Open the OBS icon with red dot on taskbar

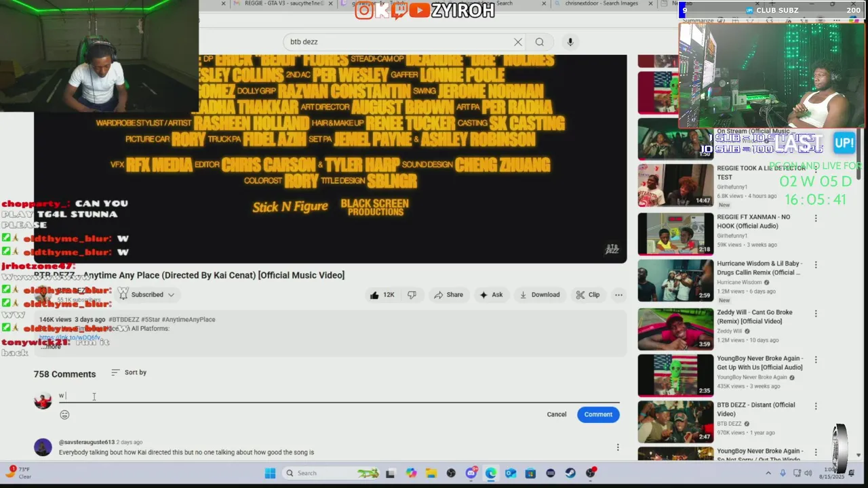(x=591, y=473)
